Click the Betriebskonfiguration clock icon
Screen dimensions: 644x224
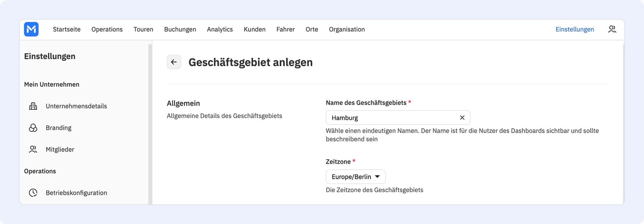pos(33,193)
